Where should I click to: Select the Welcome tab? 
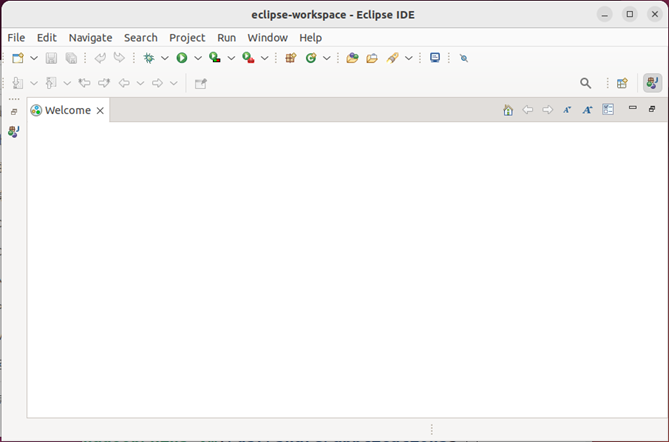coord(68,110)
